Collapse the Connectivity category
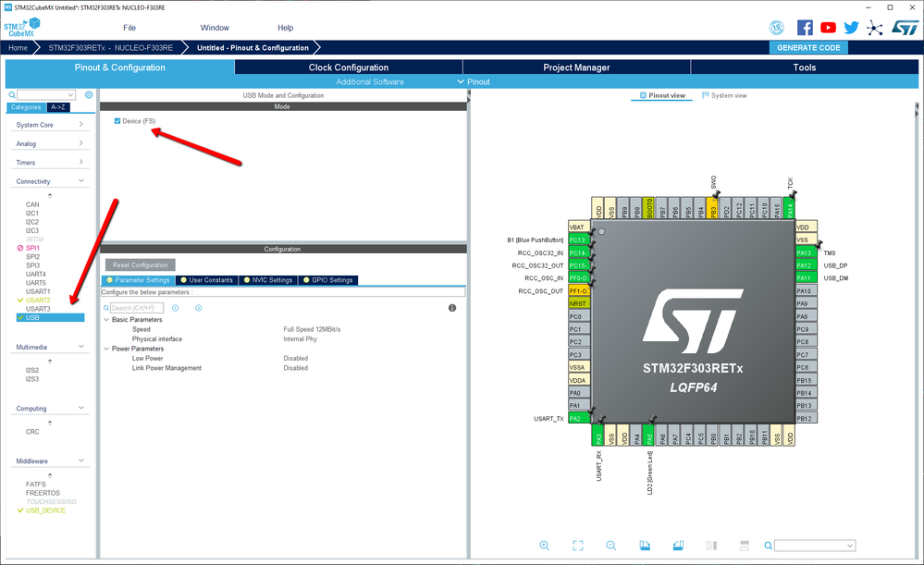Screen dimensions: 924x565 tap(50, 181)
